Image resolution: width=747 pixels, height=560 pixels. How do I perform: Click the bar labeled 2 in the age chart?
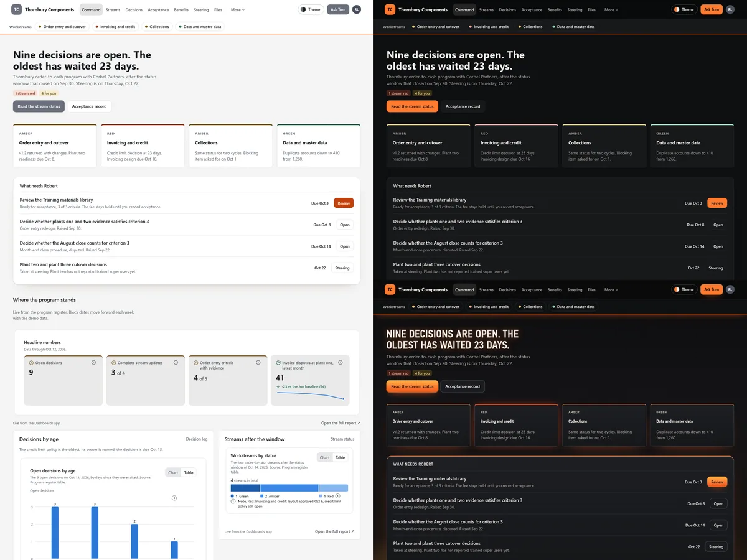pyautogui.click(x=134, y=541)
